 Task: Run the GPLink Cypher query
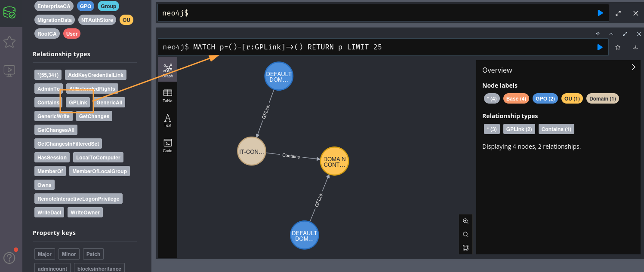click(x=600, y=47)
